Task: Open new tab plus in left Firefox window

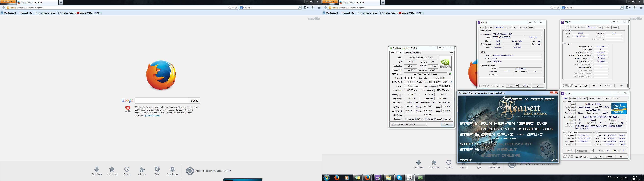Action: click(61, 3)
